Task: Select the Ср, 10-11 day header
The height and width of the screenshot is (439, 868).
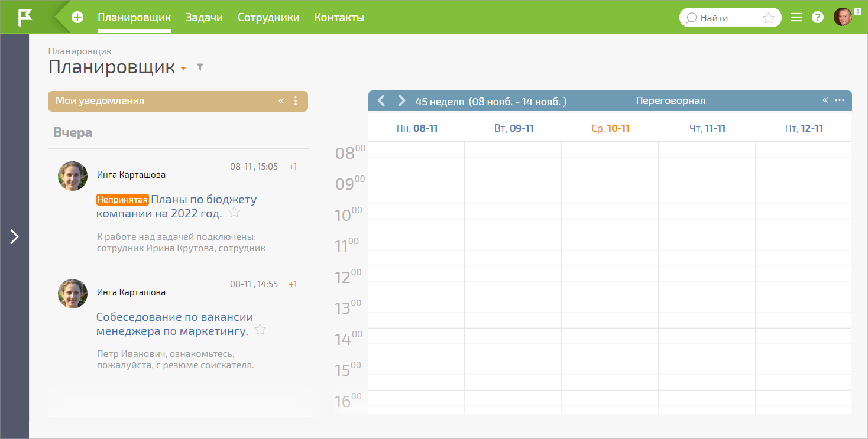Action: pos(610,128)
